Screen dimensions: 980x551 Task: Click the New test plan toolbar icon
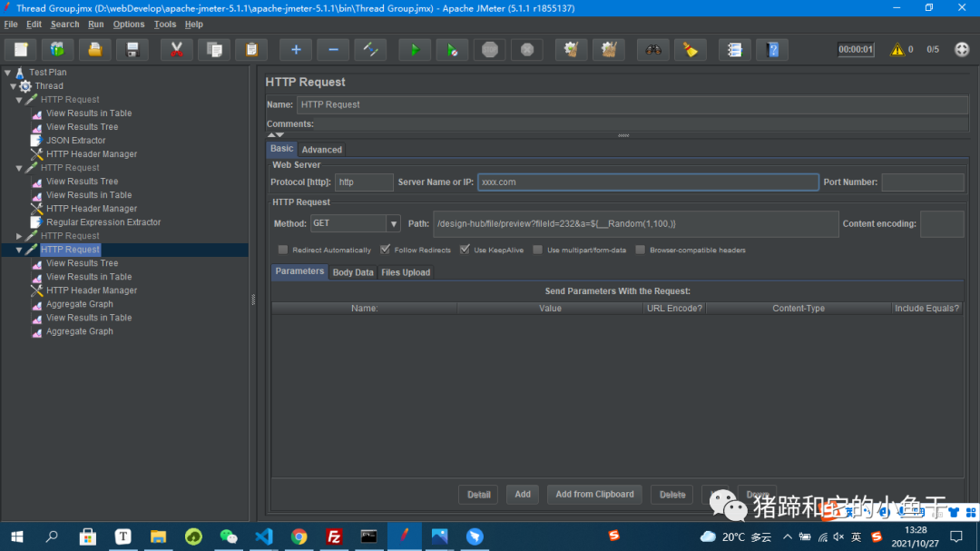pos(21,49)
